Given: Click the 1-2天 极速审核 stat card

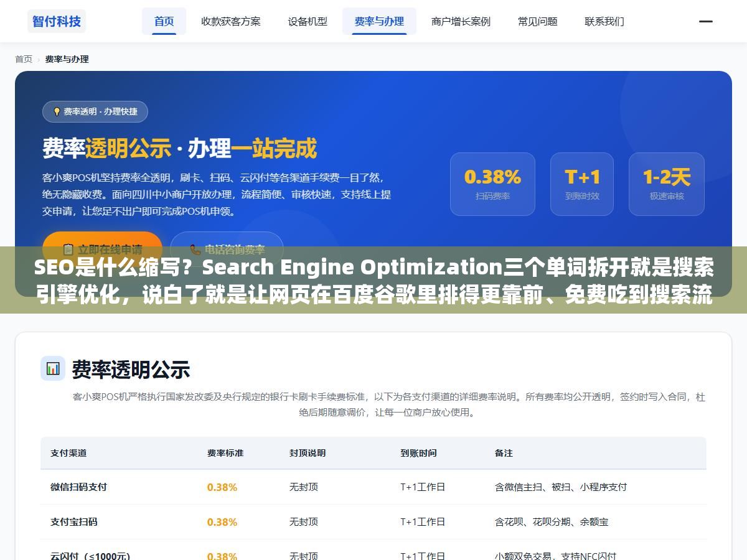Looking at the screenshot, I should coord(667,184).
